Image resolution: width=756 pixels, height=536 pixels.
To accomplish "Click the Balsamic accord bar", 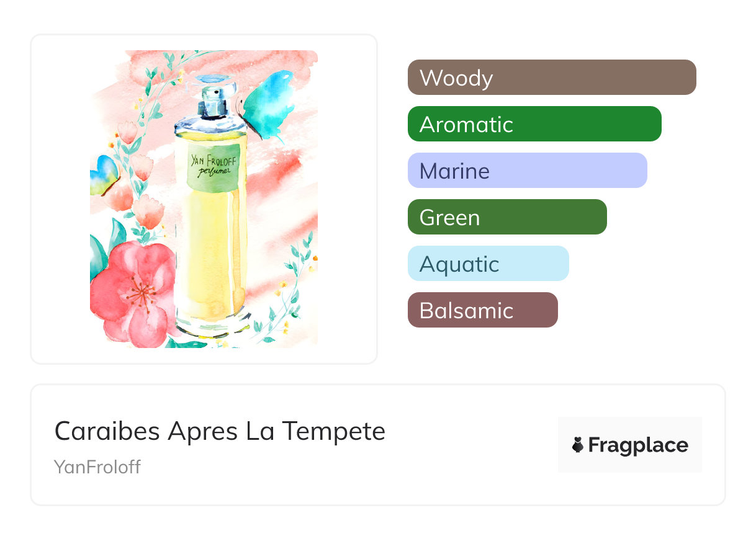I will (x=482, y=310).
